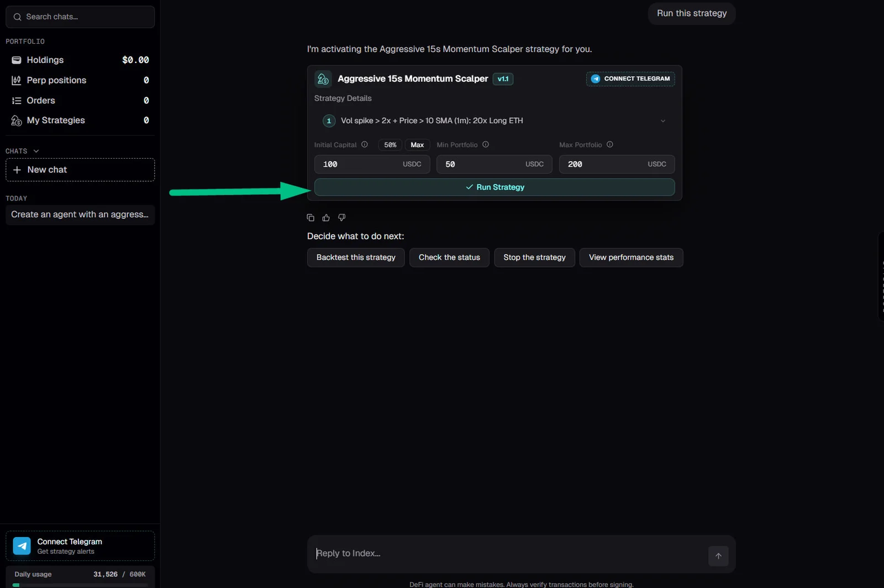
Task: Choose Stop the strategy
Action: (x=534, y=258)
